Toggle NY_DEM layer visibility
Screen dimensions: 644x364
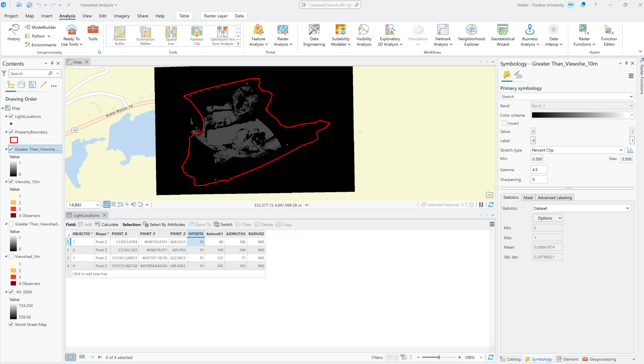11,292
